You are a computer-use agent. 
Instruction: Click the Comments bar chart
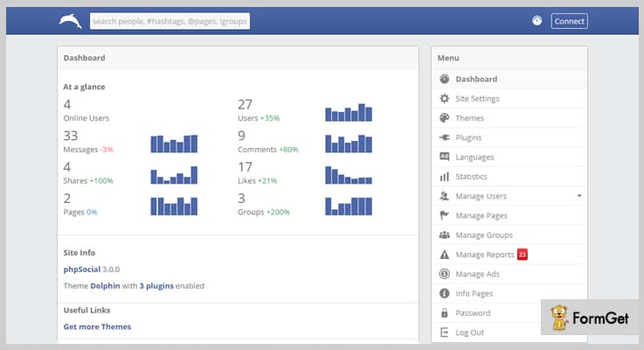point(349,143)
